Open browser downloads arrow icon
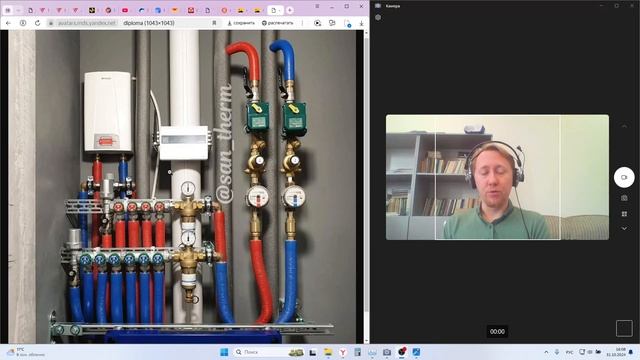 click(x=361, y=23)
